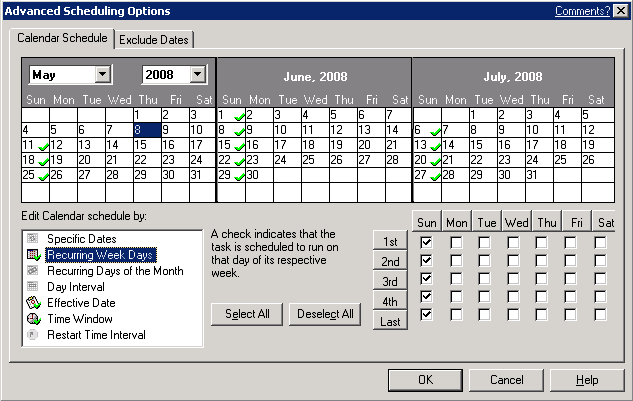Check the Last week Saturday checkbox

click(x=600, y=315)
